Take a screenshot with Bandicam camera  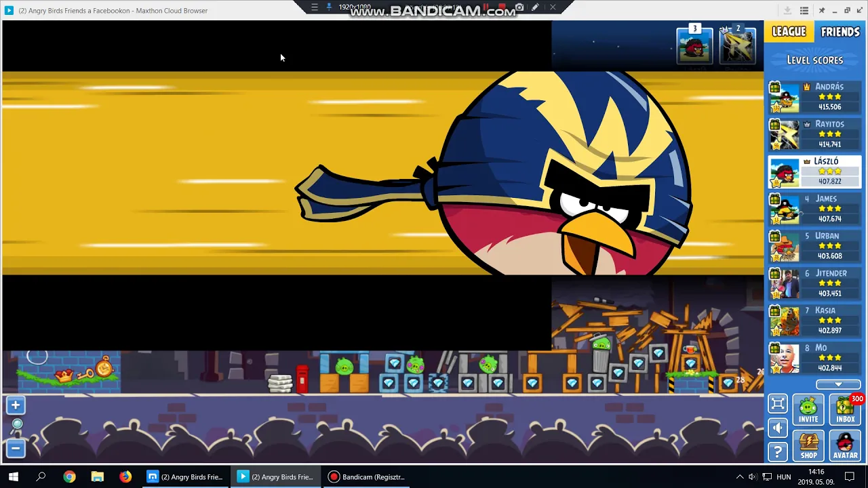(x=519, y=7)
